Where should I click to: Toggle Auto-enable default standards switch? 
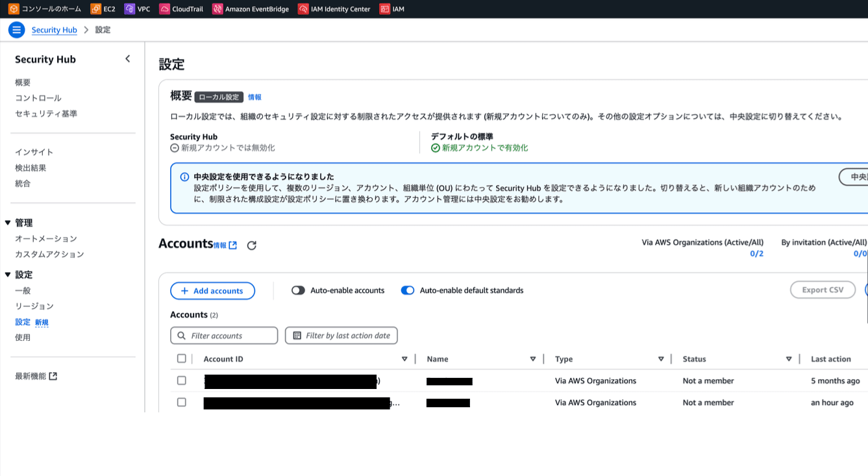coord(408,290)
